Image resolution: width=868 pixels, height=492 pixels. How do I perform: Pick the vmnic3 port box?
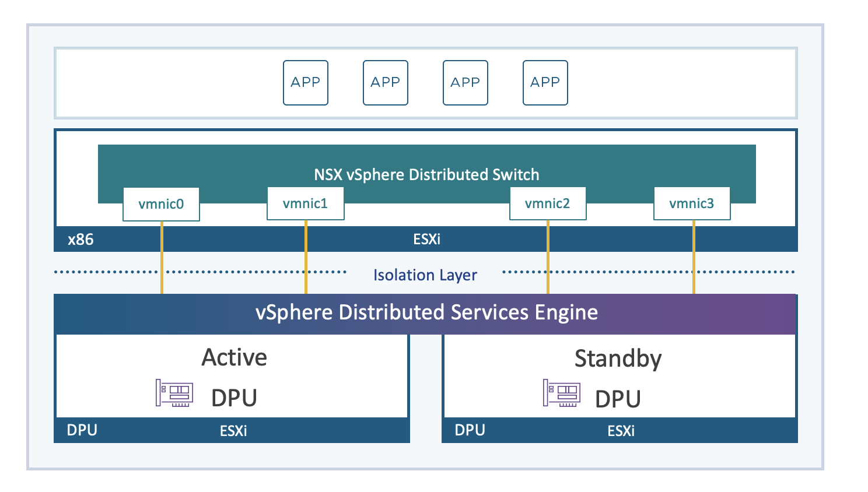[691, 203]
